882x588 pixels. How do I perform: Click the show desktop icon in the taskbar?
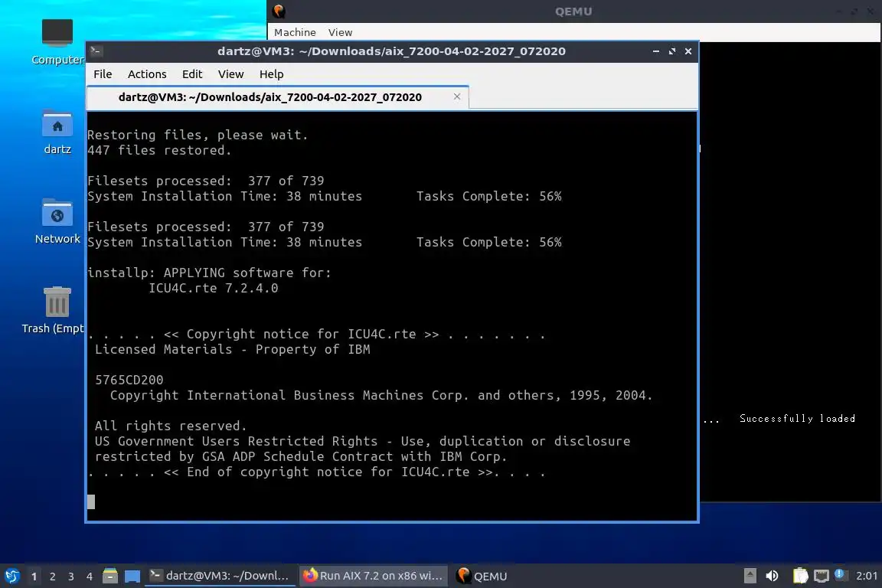(132, 577)
